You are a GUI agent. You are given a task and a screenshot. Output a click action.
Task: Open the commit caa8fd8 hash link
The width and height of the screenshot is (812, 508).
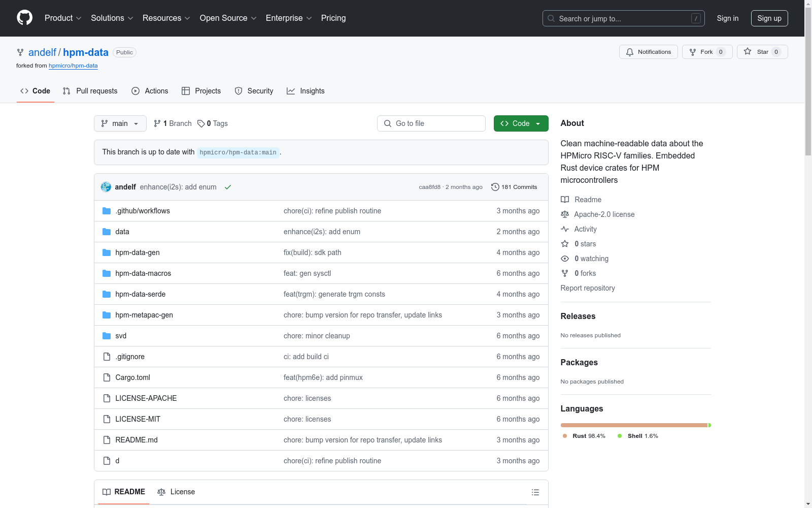429,187
